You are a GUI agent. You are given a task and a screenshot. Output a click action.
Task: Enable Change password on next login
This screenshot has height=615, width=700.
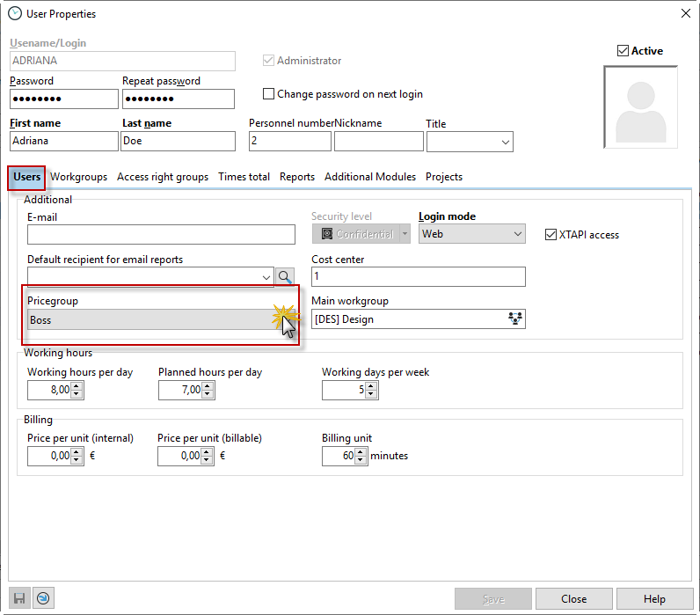coord(269,94)
